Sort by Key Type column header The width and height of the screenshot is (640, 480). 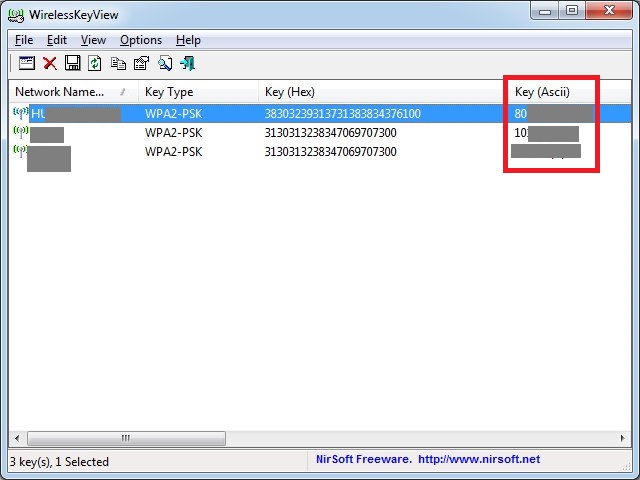198,92
